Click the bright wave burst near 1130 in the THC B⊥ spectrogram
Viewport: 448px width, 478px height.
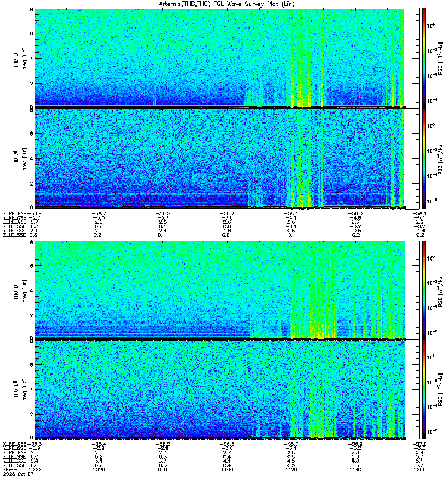point(323,305)
